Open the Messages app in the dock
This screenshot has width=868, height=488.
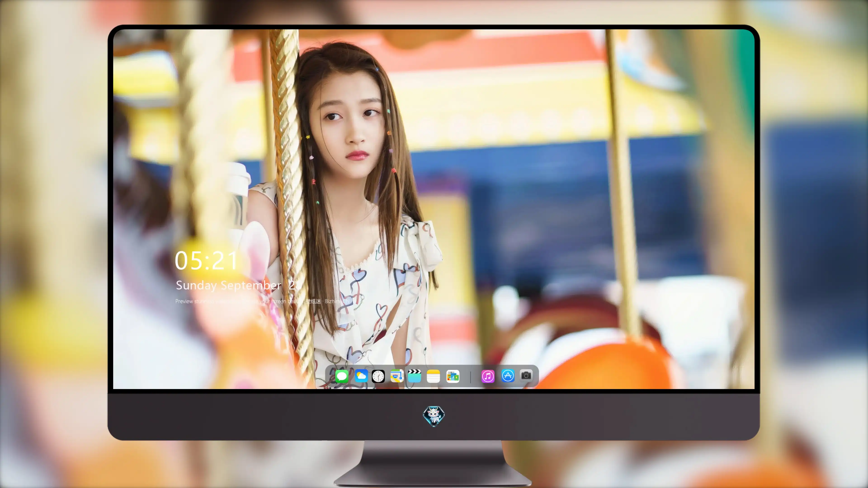(x=342, y=376)
